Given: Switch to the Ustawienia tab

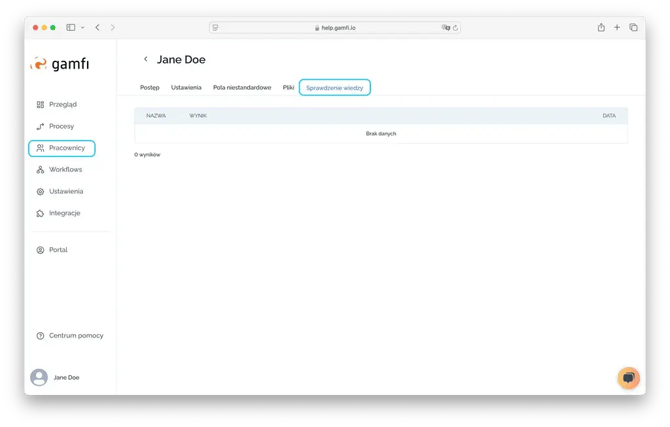Looking at the screenshot, I should click(x=186, y=88).
